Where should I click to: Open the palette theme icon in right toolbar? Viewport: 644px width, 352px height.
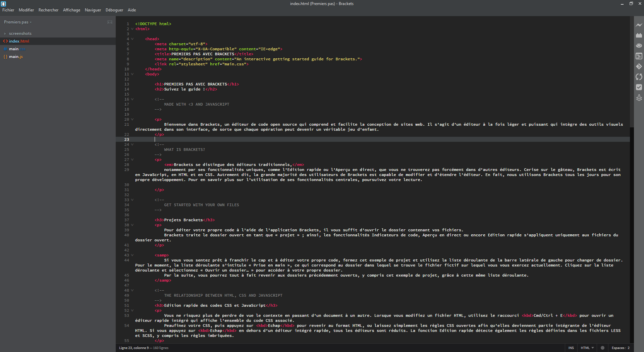click(639, 46)
